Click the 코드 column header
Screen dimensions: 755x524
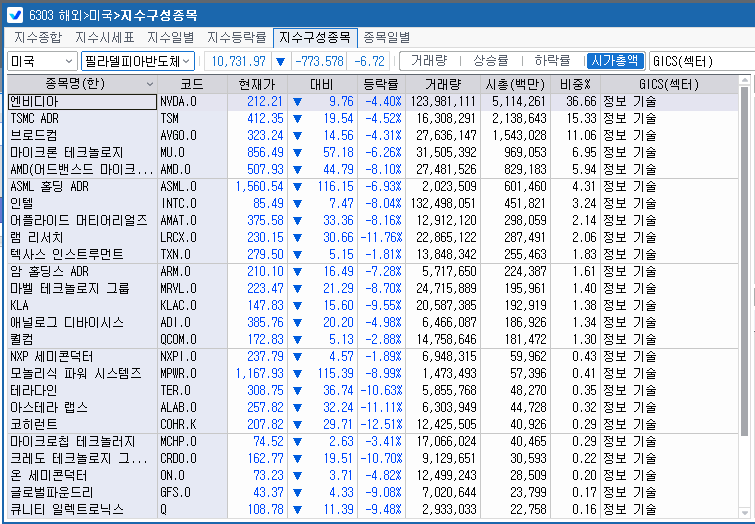(192, 85)
